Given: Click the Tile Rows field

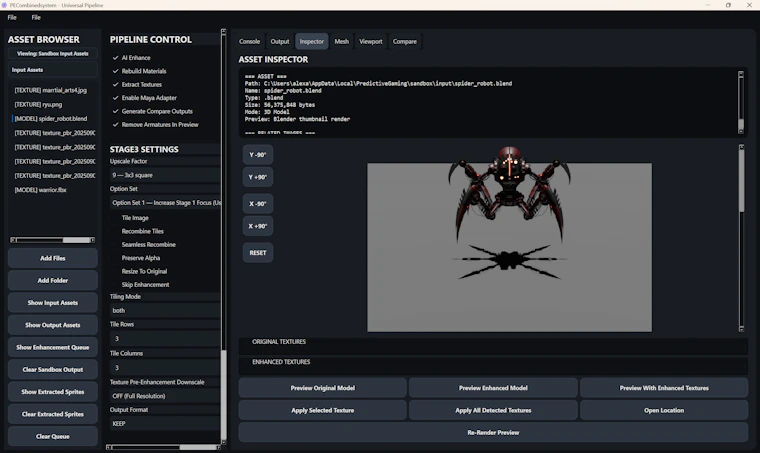Looking at the screenshot, I should [165, 339].
